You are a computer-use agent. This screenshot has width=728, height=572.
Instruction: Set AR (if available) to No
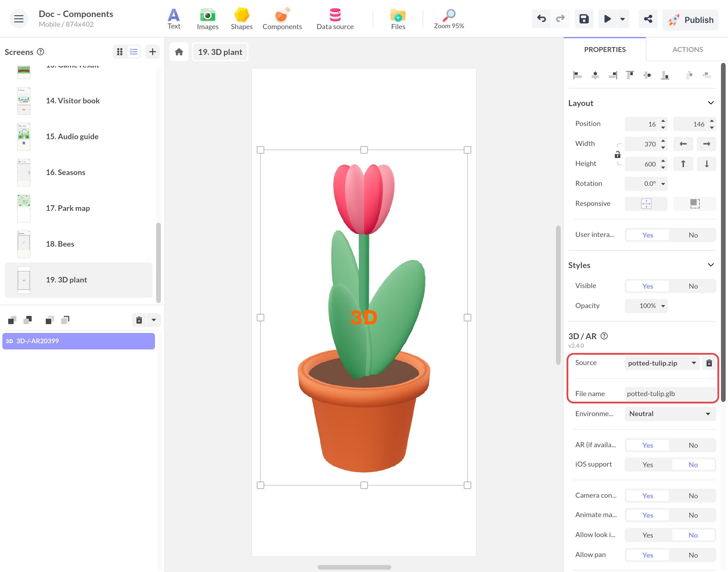coord(693,445)
